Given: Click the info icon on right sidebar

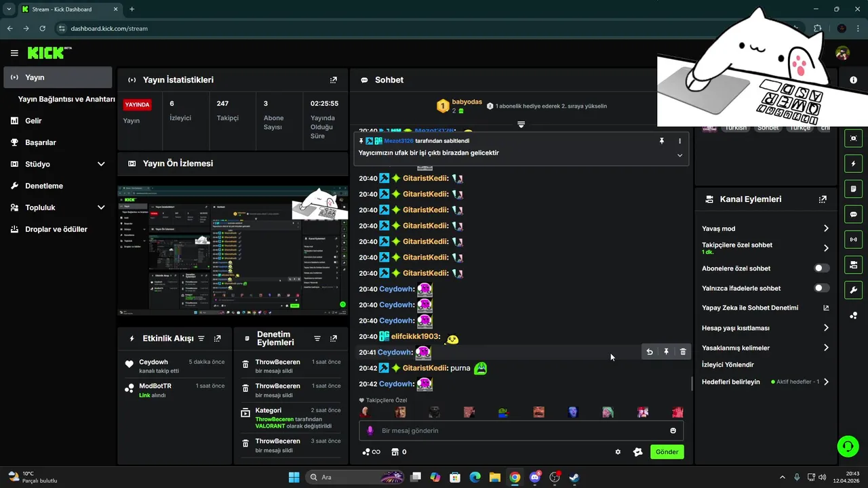Looking at the screenshot, I should 853,80.
